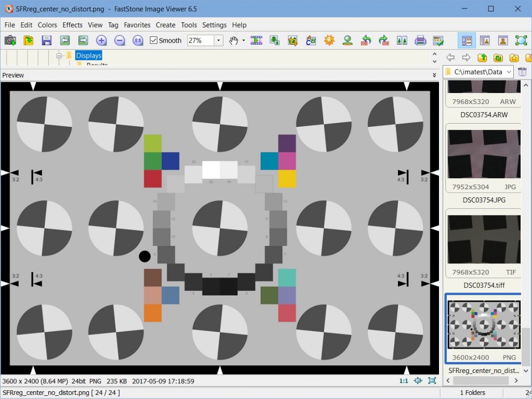This screenshot has height=399, width=532.
Task: Print the image using the printer icon
Action: click(420, 41)
